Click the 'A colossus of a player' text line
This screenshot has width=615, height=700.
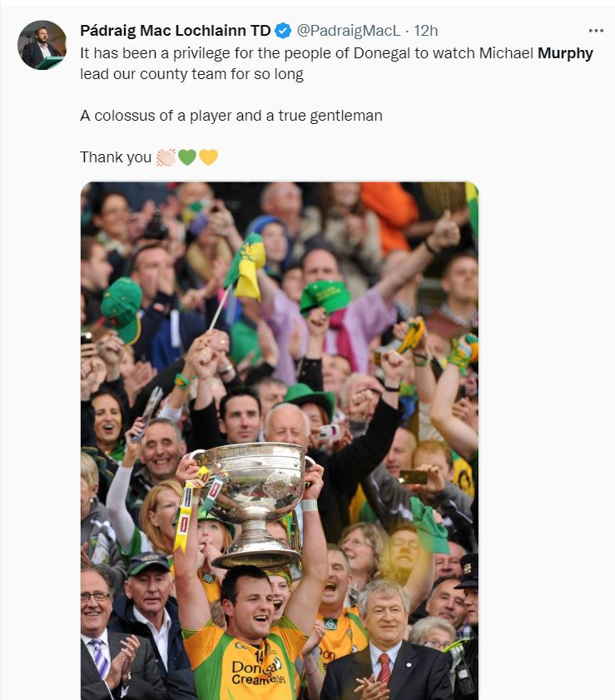tap(231, 116)
